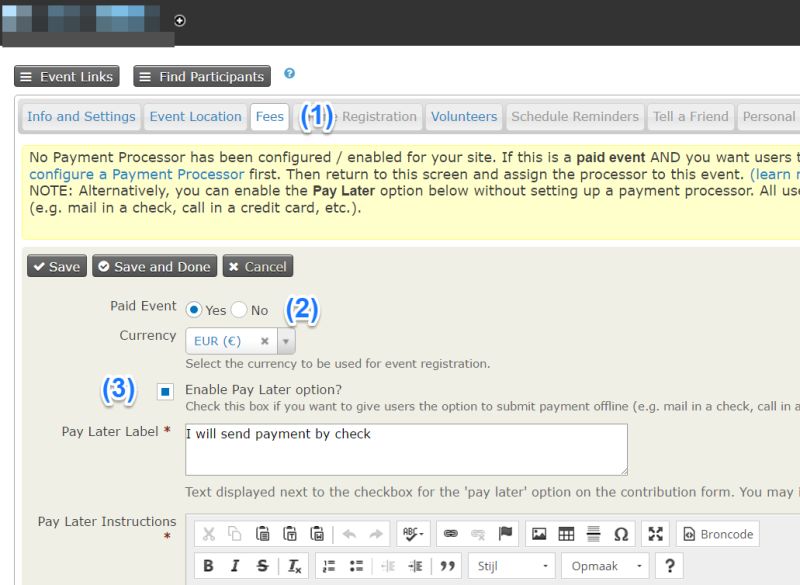Insert a link in the instructions editor

pos(450,534)
